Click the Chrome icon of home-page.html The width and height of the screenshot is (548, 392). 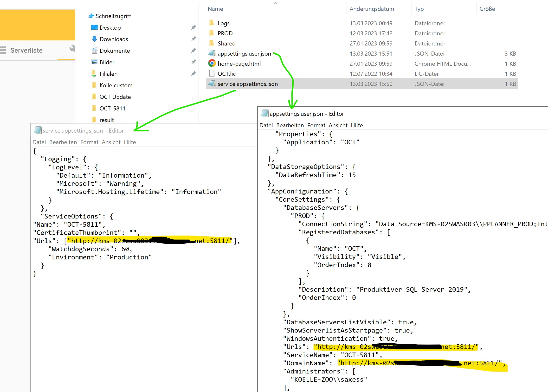pyautogui.click(x=212, y=64)
